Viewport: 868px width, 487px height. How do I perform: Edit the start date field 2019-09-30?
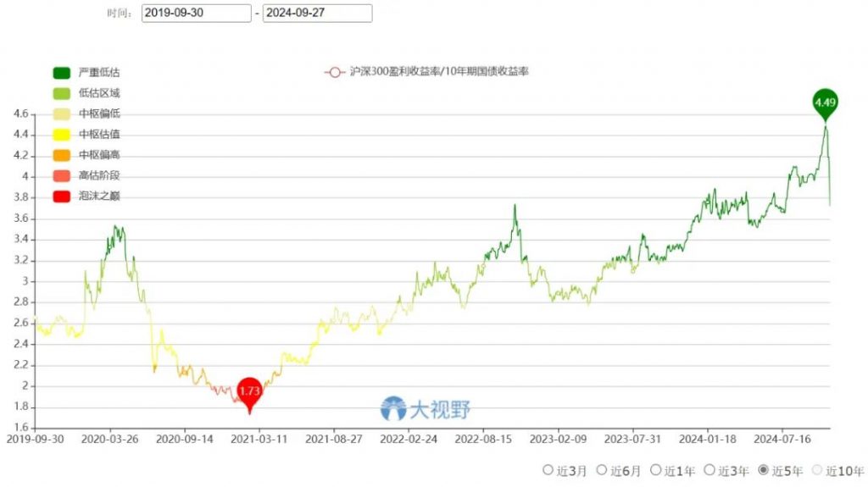(196, 14)
